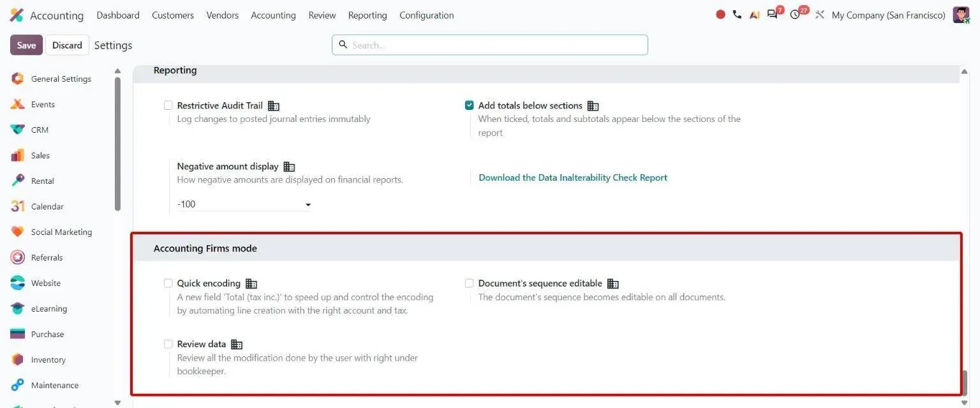Click the Rental key icon

coord(18,181)
